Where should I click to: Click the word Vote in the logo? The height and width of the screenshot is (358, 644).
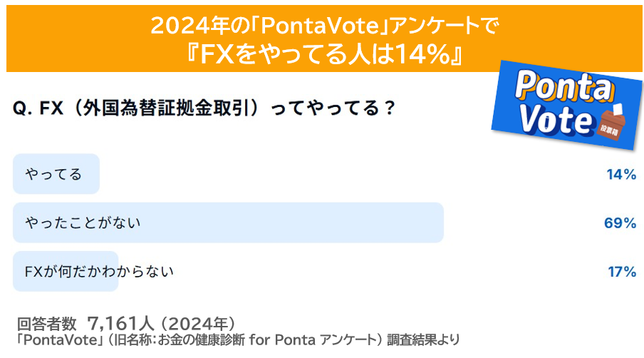click(555, 119)
